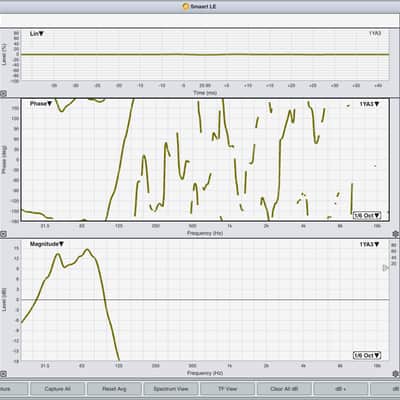Click the Clear All dB button

pyautogui.click(x=284, y=389)
